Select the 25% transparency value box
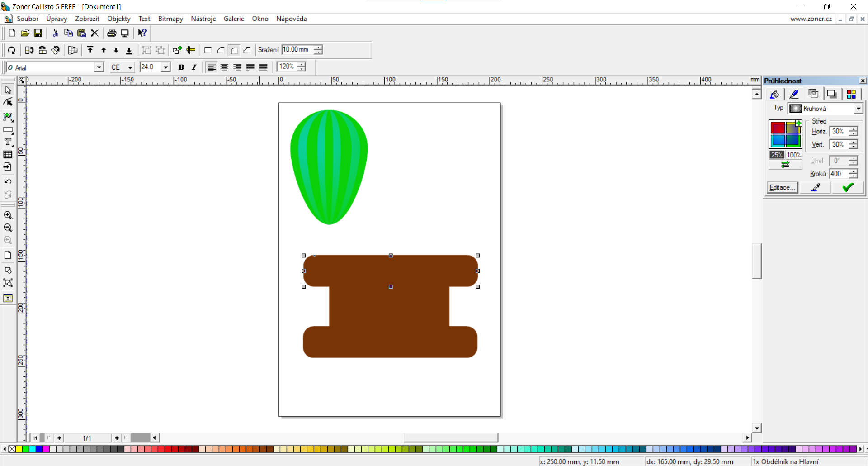 [777, 155]
